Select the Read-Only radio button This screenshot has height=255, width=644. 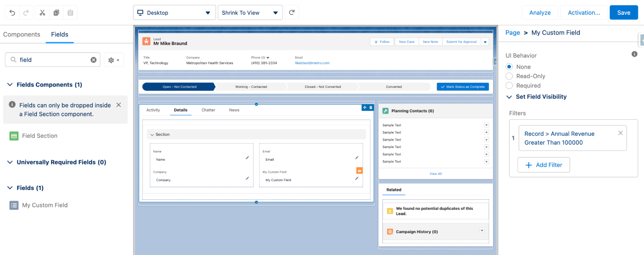[x=509, y=76]
